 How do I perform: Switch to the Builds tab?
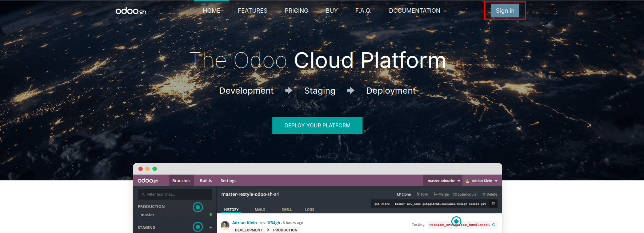[x=206, y=180]
